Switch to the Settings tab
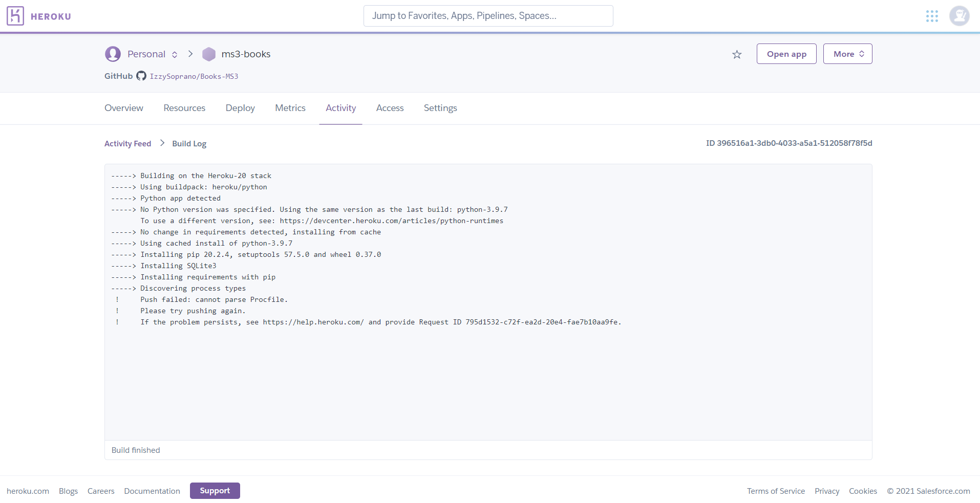Viewport: 980px width, 503px height. click(440, 108)
